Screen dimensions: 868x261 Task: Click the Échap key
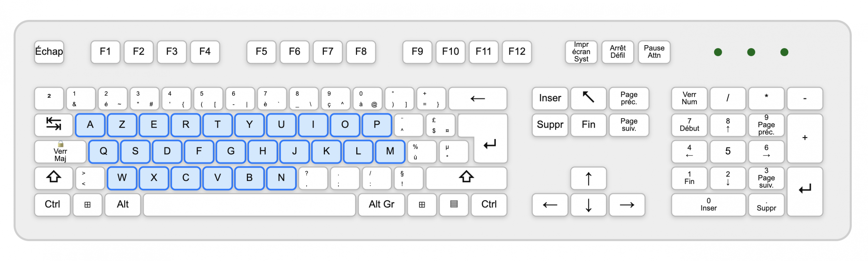click(49, 52)
